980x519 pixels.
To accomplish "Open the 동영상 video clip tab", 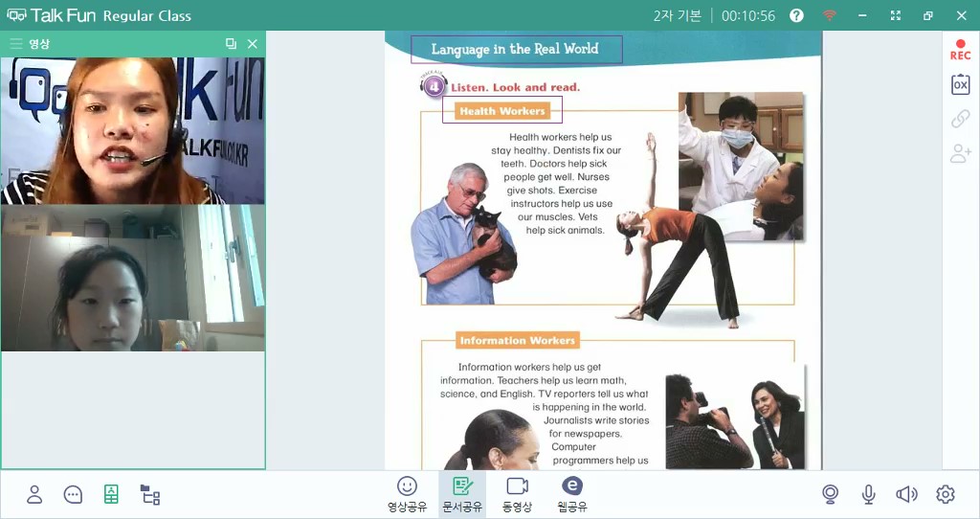I will [517, 494].
